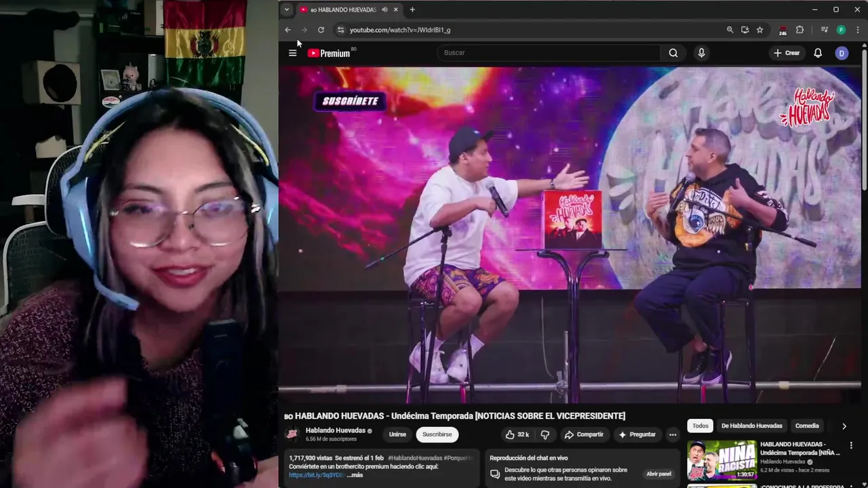Click the SUSCRÍBETE overlay in video
The width and height of the screenshot is (868, 488).
(x=350, y=101)
